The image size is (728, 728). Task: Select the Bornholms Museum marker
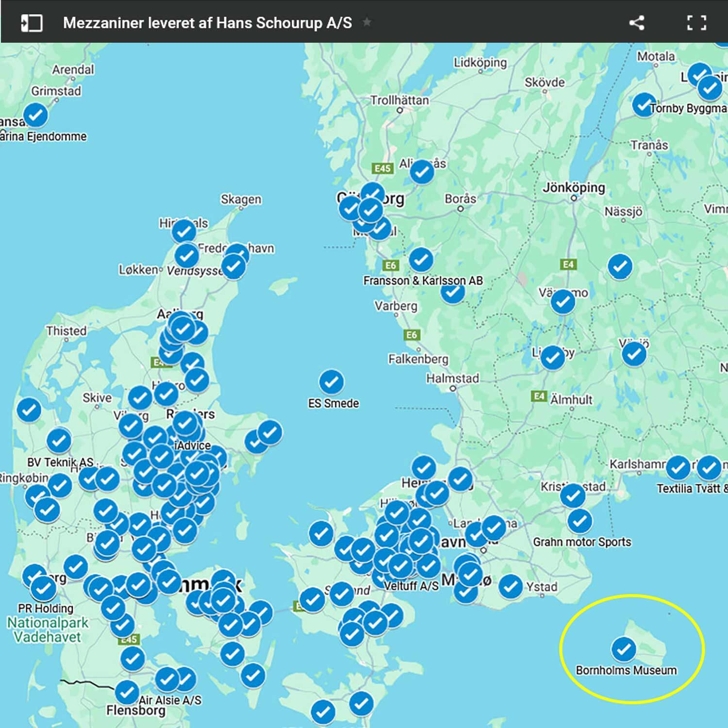[624, 648]
